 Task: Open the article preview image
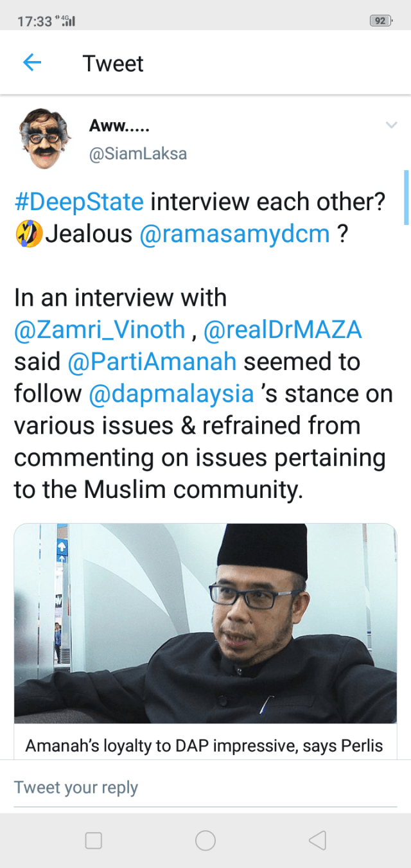pos(205,623)
